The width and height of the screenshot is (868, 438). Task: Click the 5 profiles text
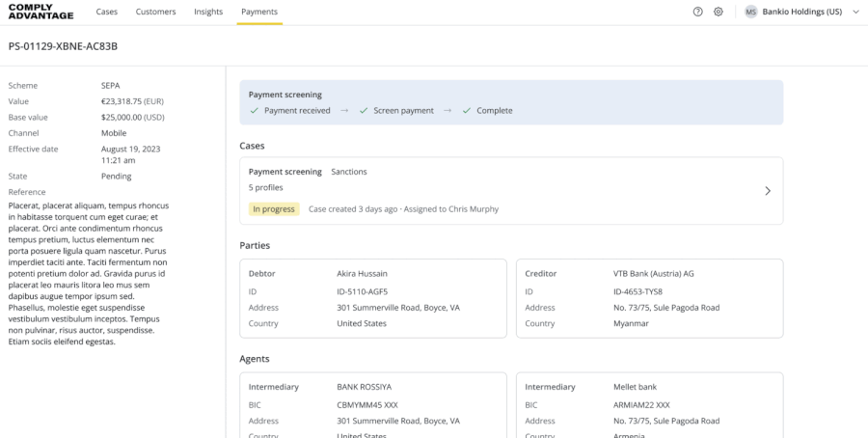point(266,188)
